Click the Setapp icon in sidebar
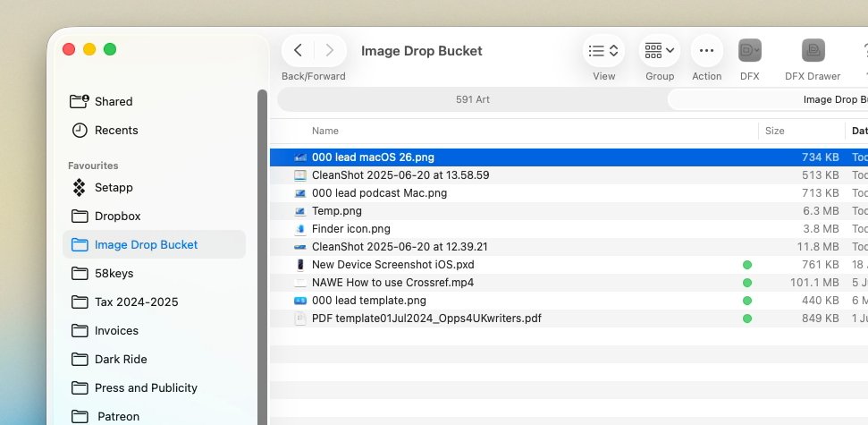Screen dimensions: 868x425 (x=80, y=187)
